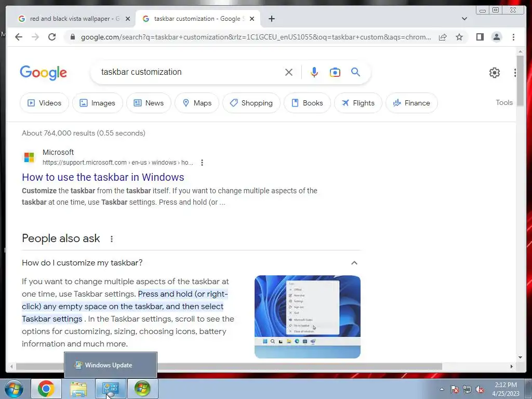
Task: Open a new tab with the plus button
Action: (x=271, y=19)
